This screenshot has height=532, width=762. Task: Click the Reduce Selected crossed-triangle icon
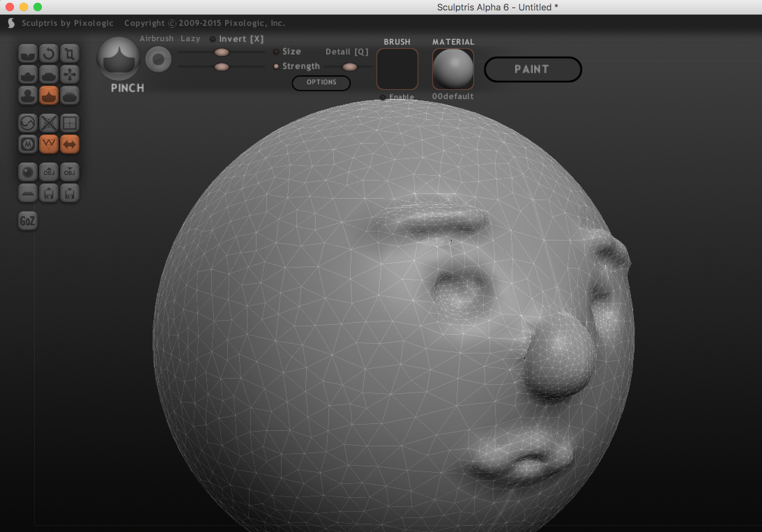[49, 123]
